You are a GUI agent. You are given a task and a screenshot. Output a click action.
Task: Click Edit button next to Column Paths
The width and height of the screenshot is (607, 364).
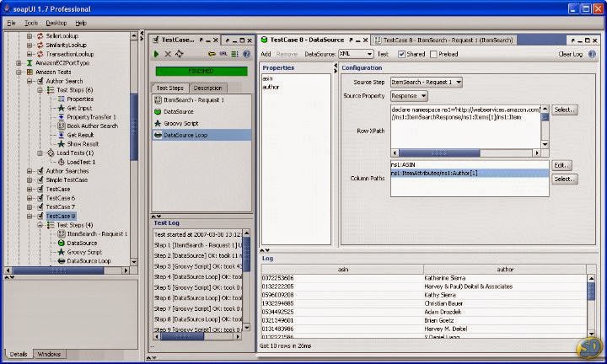561,165
